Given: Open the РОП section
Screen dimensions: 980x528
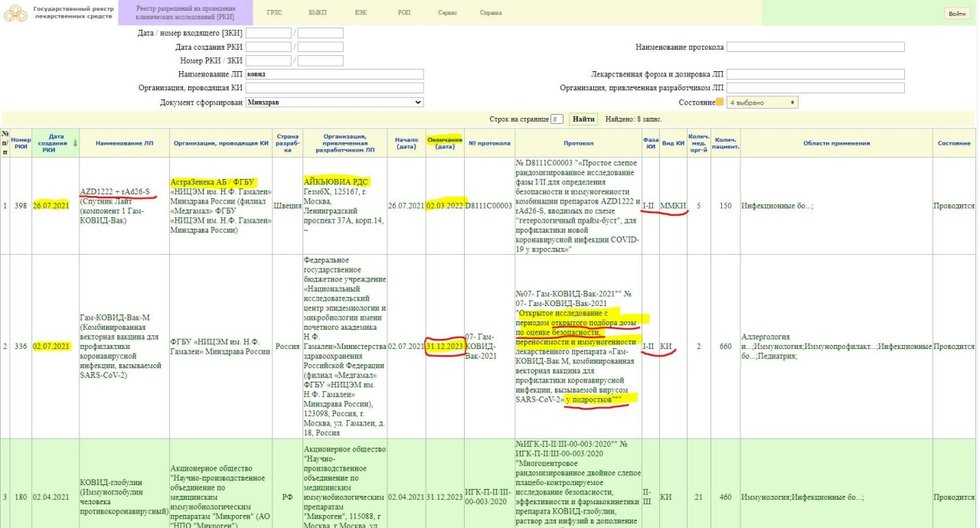Looking at the screenshot, I should click(404, 13).
